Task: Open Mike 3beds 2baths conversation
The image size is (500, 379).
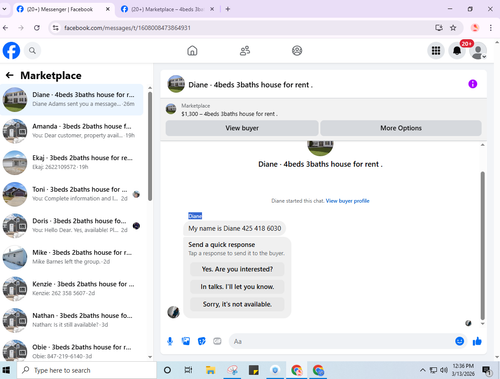Action: click(72, 257)
